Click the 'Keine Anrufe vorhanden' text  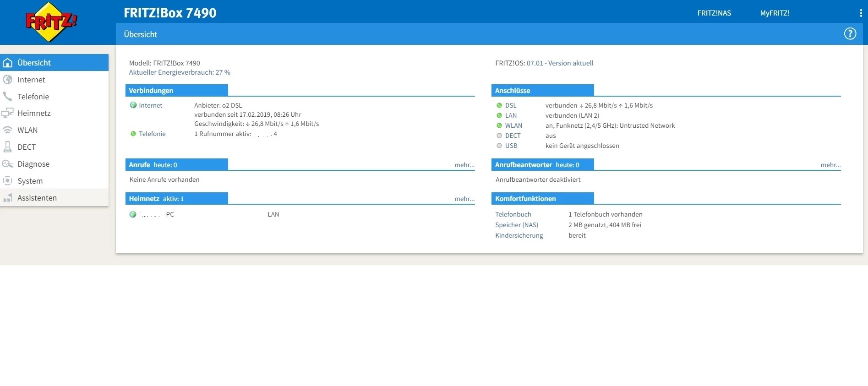(x=164, y=179)
